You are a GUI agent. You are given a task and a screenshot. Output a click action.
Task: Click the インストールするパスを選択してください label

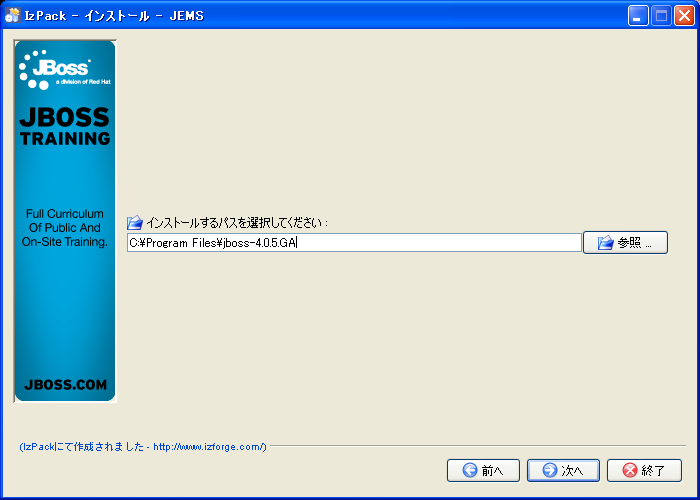[238, 222]
